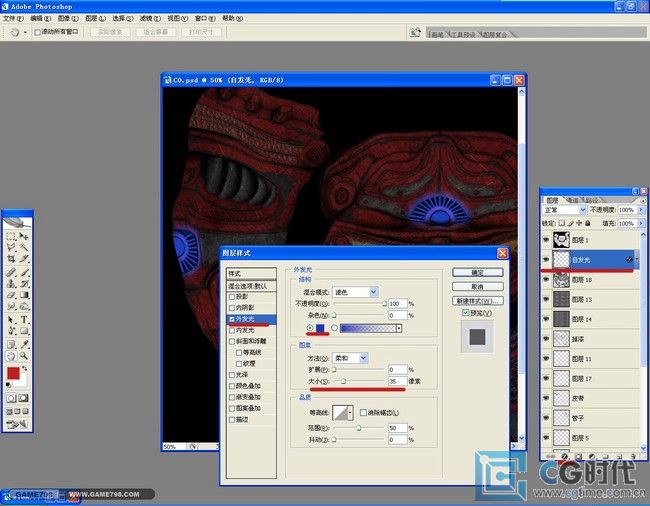Open layers panel fill arrow
Image resolution: width=650 pixels, height=506 pixels.
tap(641, 223)
